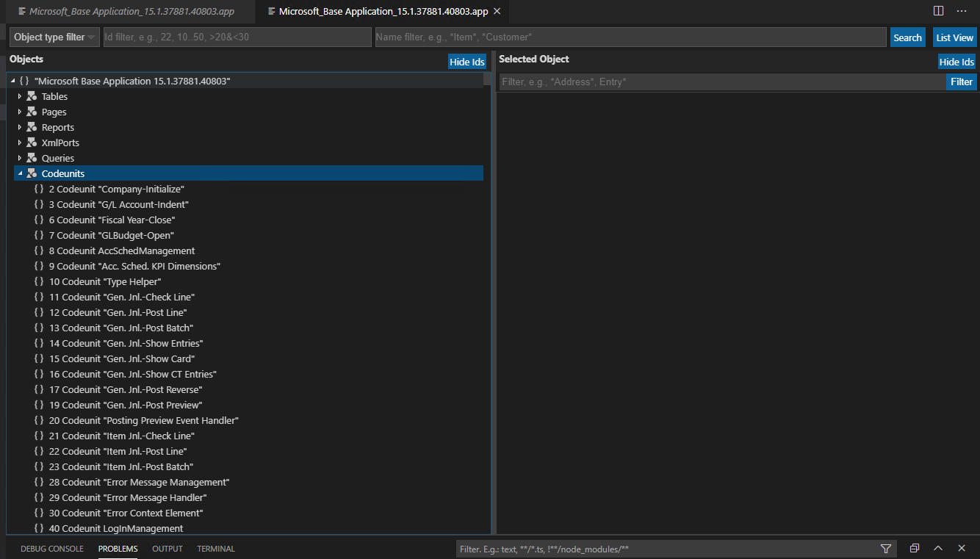This screenshot has height=559, width=980.
Task: Click the Filter button in Selected Object
Action: (961, 82)
